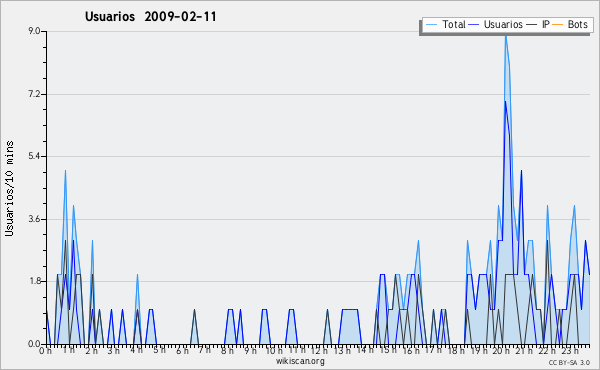Click the '10 h' x-axis label
This screenshot has width=600, height=370.
click(x=274, y=350)
